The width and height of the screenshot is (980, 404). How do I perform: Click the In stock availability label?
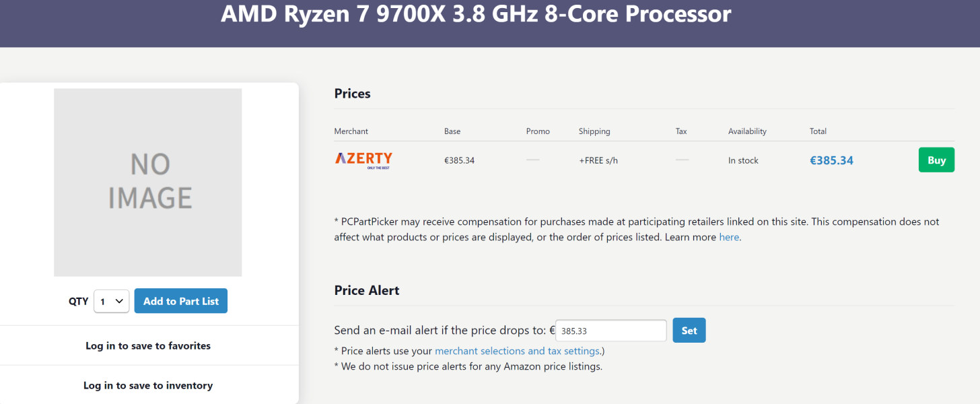(x=743, y=160)
